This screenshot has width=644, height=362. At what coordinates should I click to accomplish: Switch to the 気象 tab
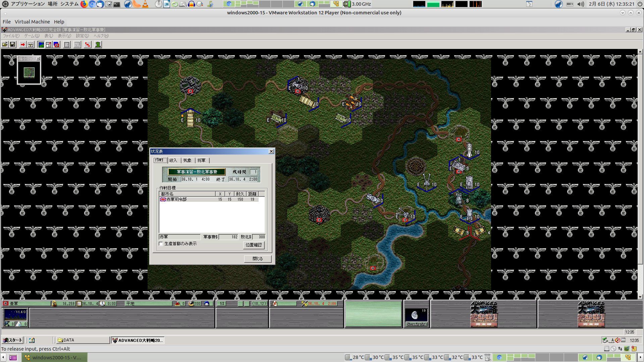187,161
